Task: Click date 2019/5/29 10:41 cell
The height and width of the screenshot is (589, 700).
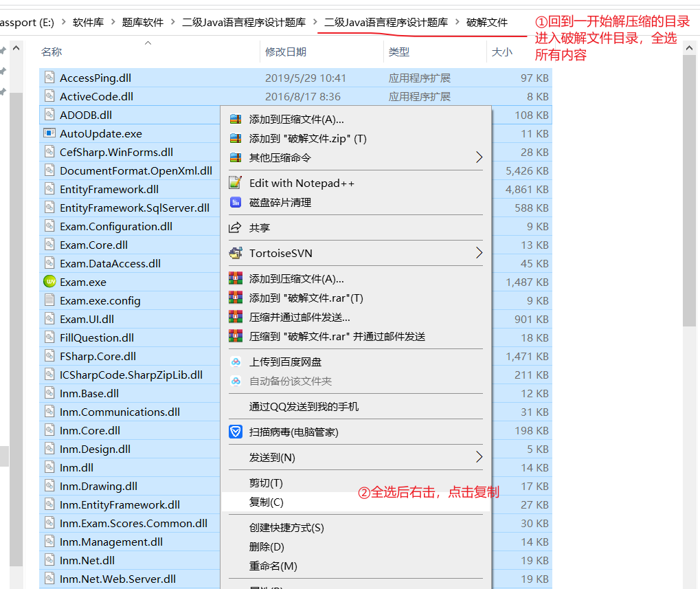Action: 306,78
